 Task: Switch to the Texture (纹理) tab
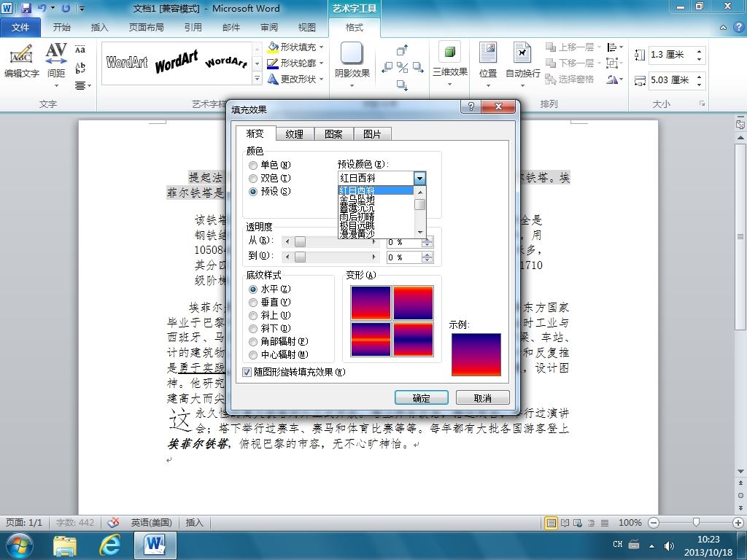click(294, 134)
